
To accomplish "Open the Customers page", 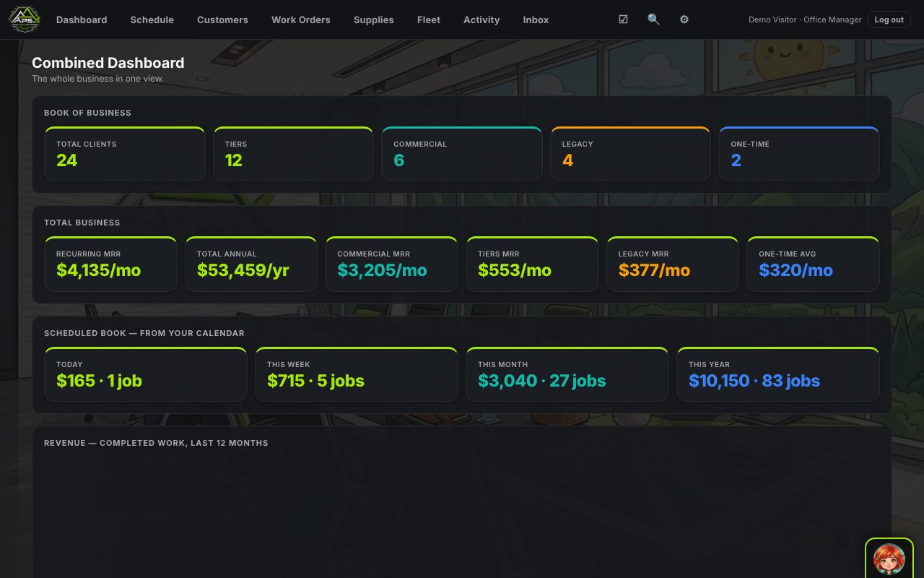I will pyautogui.click(x=222, y=20).
